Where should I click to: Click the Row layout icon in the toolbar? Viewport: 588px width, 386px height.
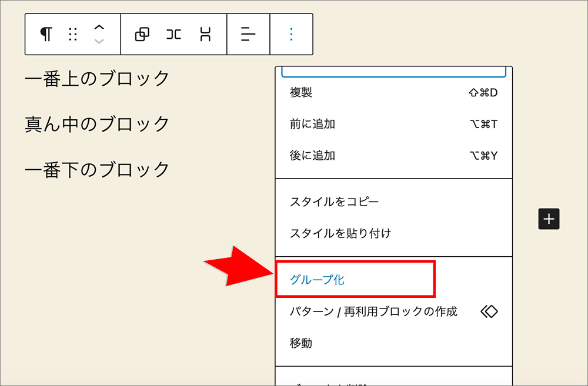click(173, 35)
